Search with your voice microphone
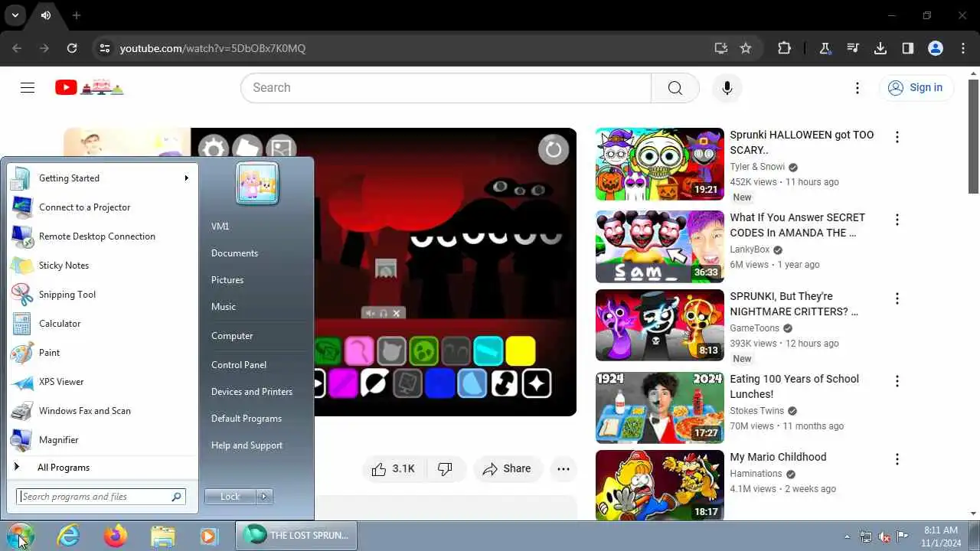Image resolution: width=980 pixels, height=551 pixels. pos(727,88)
